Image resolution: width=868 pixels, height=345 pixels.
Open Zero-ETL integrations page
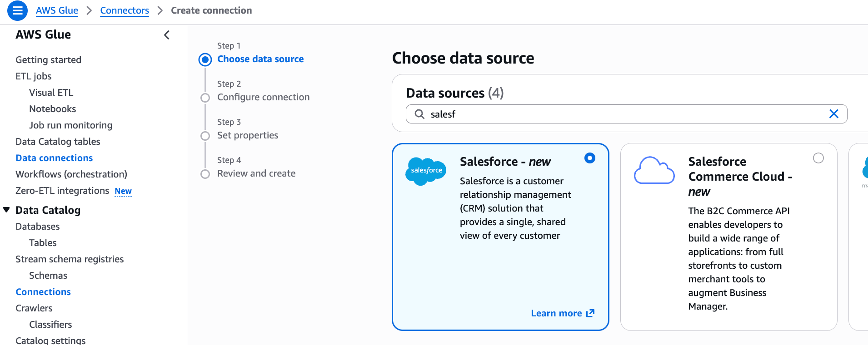[62, 191]
